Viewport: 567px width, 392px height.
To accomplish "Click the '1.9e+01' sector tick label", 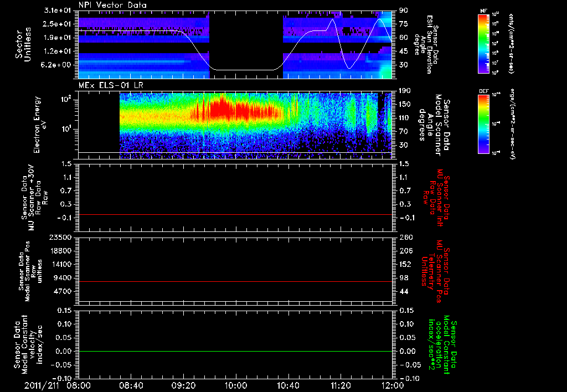I will coord(59,38).
